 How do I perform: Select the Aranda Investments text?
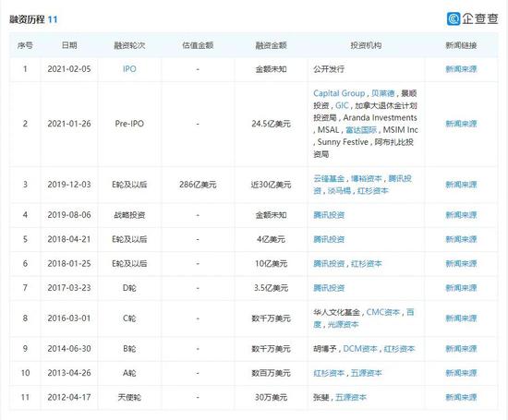[380, 117]
